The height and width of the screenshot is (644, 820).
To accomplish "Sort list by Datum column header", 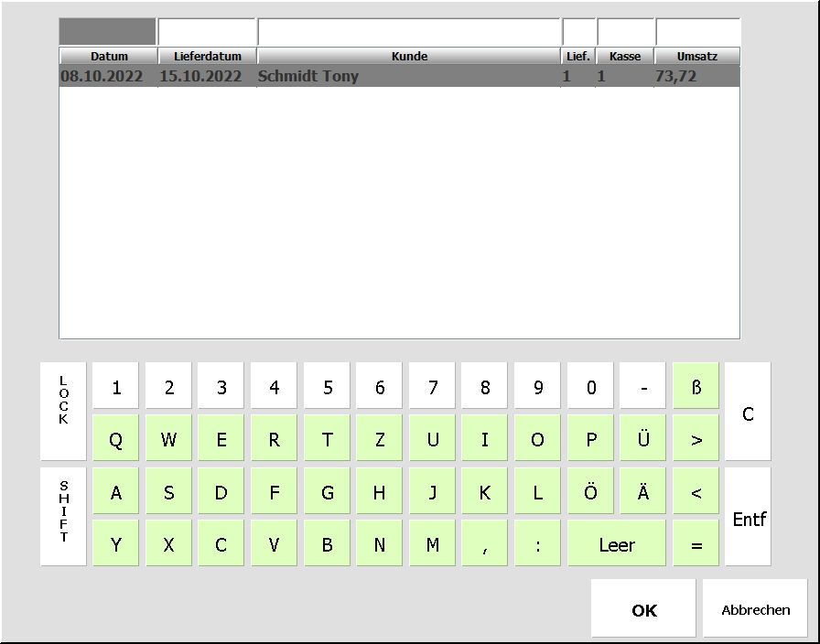I will click(108, 56).
